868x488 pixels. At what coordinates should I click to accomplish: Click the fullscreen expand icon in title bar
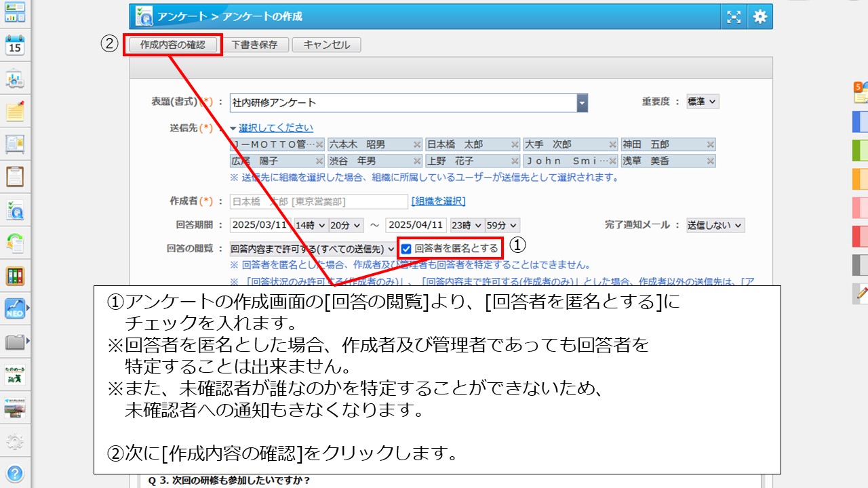pyautogui.click(x=734, y=17)
